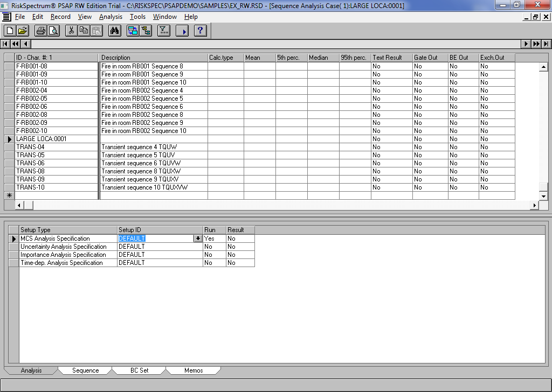The height and width of the screenshot is (392, 552).
Task: Jump back a page with double-left arrow
Action: tap(15, 44)
